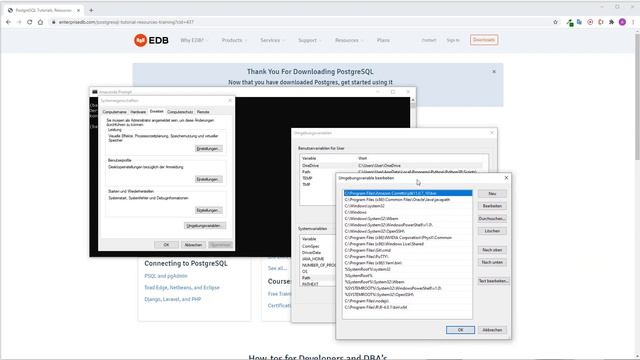640x360 pixels.
Task: Select OneDrive row in Benutzervariablen
Action: pos(392,166)
